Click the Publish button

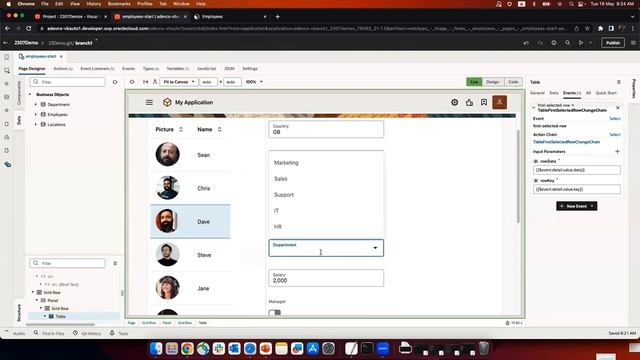tap(613, 43)
